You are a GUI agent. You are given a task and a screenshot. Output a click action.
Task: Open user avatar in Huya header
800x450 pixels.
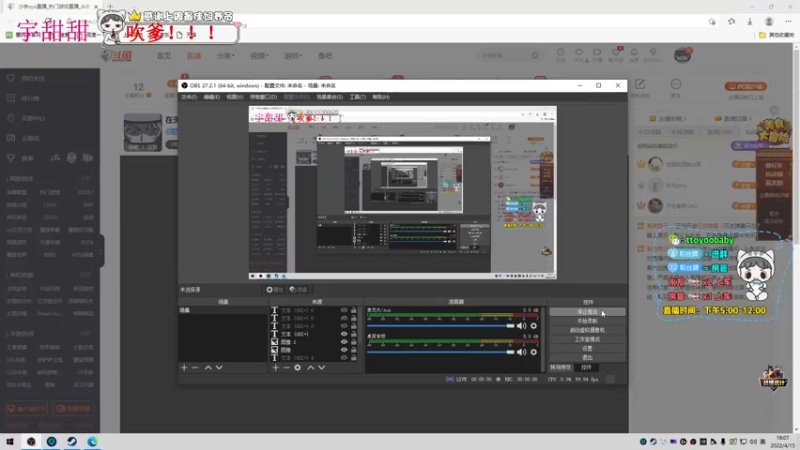click(683, 55)
